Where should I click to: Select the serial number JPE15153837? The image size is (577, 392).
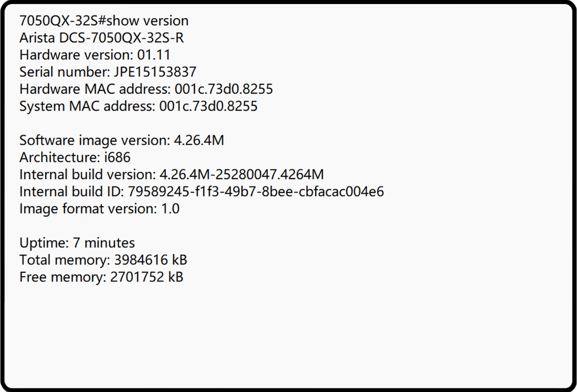(x=155, y=72)
